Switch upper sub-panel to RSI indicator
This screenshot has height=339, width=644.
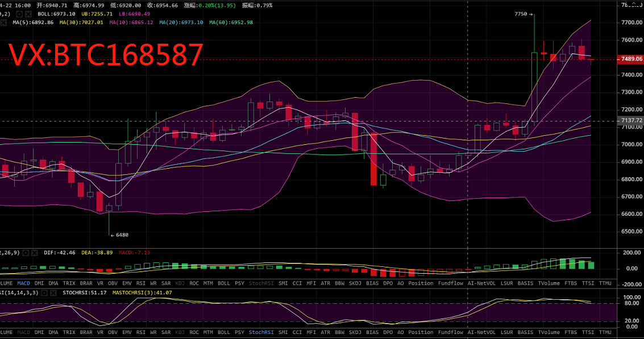(x=140, y=283)
